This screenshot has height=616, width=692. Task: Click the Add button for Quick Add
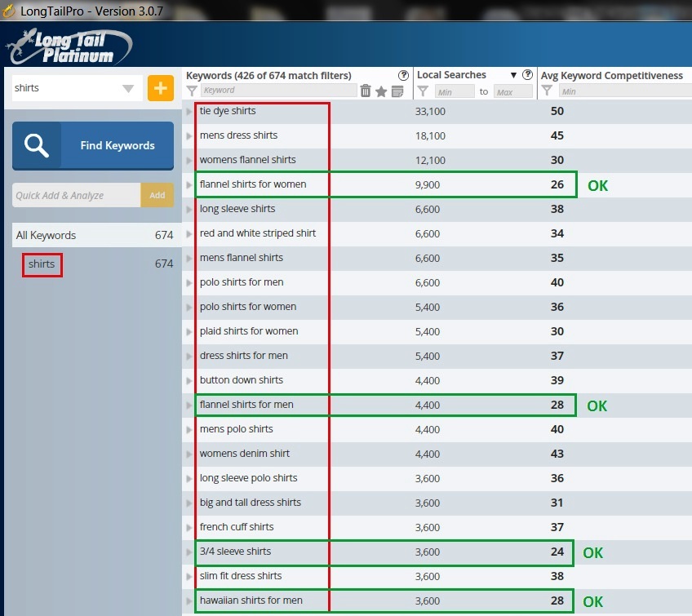(157, 195)
